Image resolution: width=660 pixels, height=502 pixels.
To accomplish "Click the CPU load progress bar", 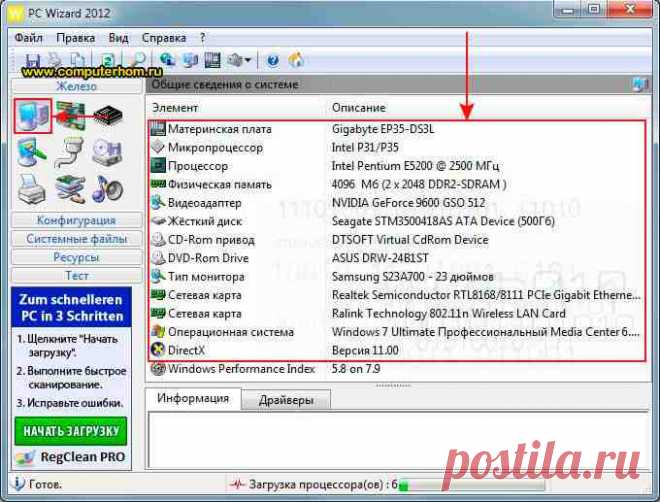I will [472, 486].
